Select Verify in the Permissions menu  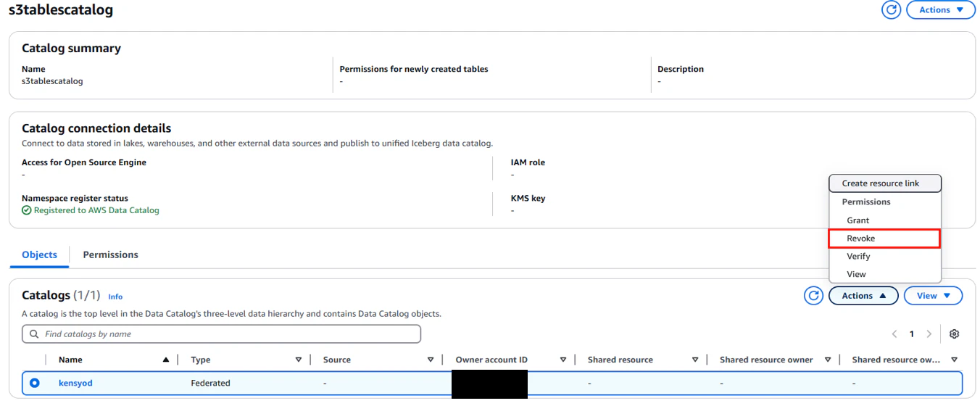tap(884, 257)
